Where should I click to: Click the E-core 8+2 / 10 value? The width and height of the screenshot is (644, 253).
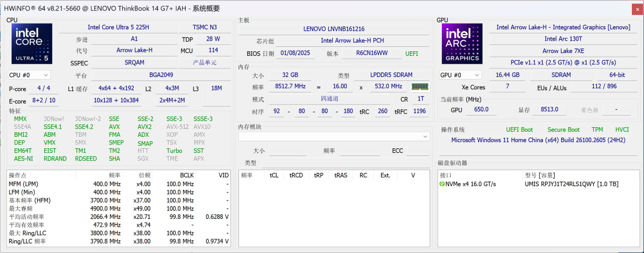[44, 100]
